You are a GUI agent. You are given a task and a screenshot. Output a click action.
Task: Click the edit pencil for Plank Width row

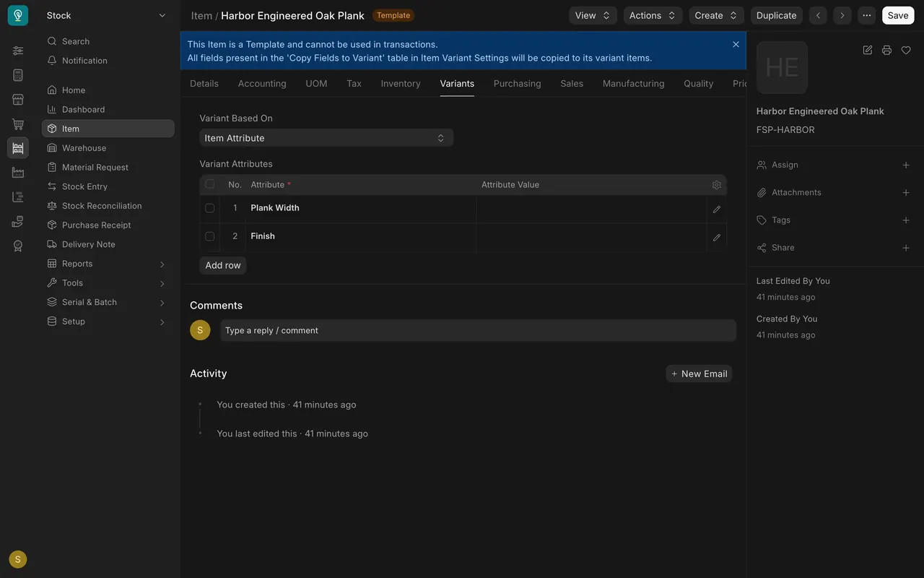717,209
